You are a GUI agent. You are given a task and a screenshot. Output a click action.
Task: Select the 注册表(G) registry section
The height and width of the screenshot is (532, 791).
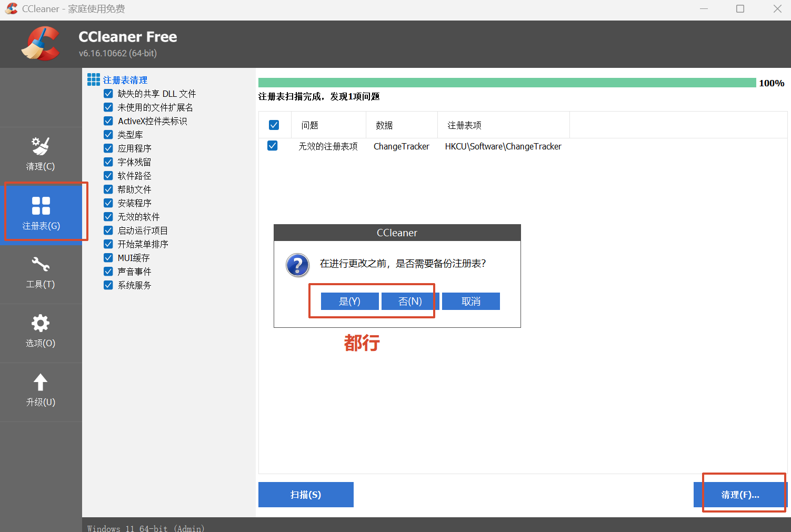click(x=41, y=215)
